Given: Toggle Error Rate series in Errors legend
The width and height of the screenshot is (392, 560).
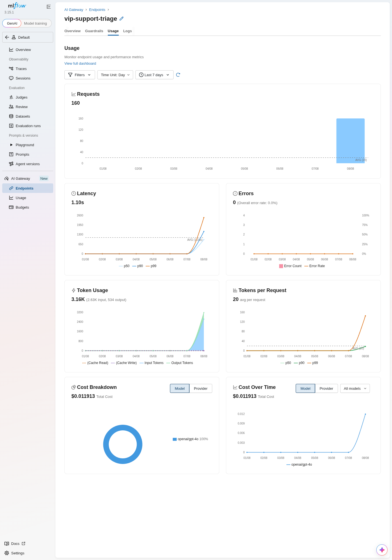Looking at the screenshot, I should pos(314,266).
